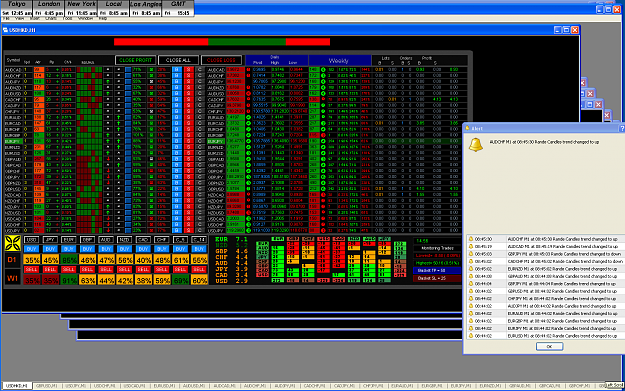Click the BUY button under USD
625x391 pixels.
(31, 249)
